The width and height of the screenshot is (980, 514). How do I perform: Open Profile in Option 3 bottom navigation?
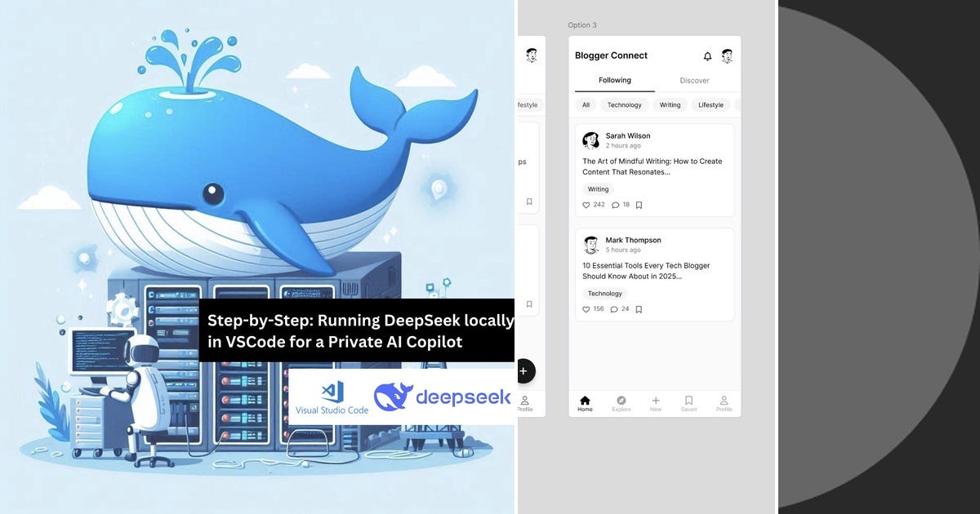pyautogui.click(x=724, y=404)
